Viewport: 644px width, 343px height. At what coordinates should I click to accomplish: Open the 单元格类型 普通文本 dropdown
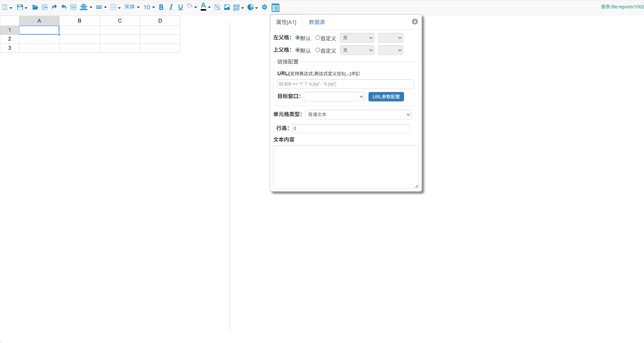[x=358, y=115]
